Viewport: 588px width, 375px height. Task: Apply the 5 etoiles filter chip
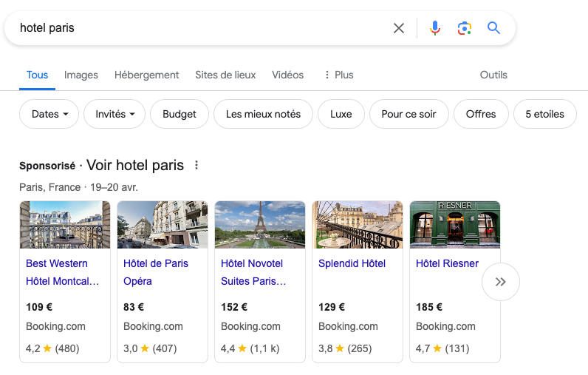[x=544, y=114]
